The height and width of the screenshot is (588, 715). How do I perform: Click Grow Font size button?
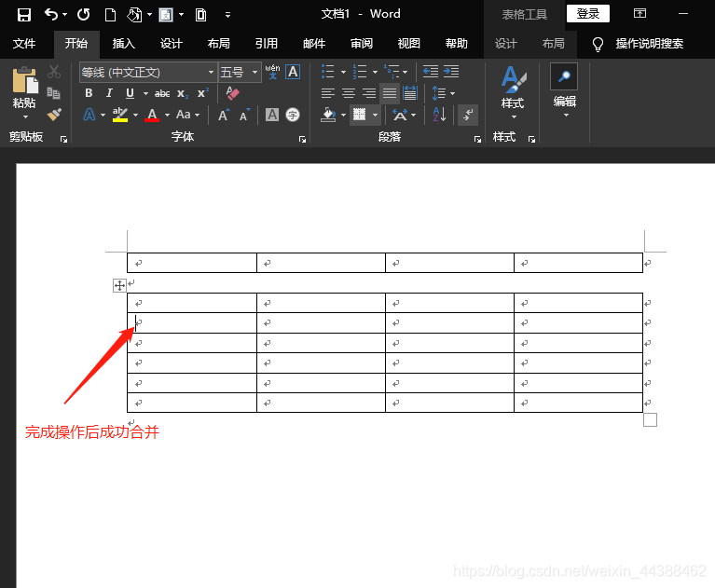point(224,115)
